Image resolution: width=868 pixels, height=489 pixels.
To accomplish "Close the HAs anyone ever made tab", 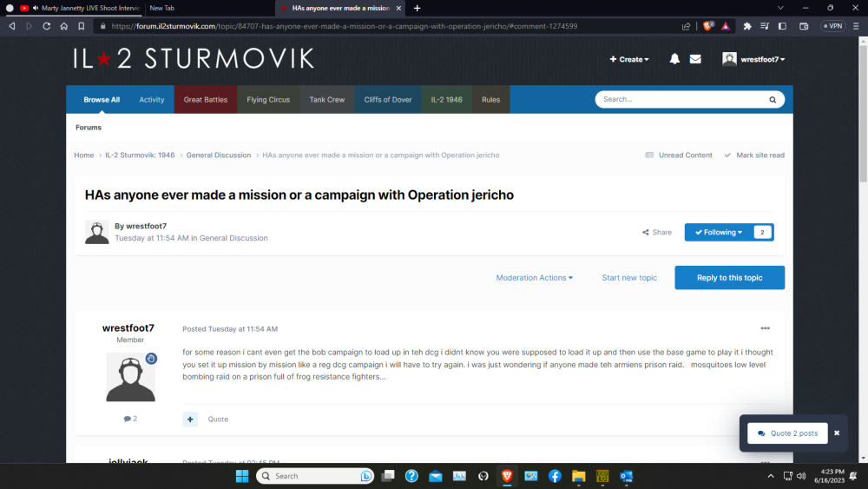I will [x=398, y=8].
